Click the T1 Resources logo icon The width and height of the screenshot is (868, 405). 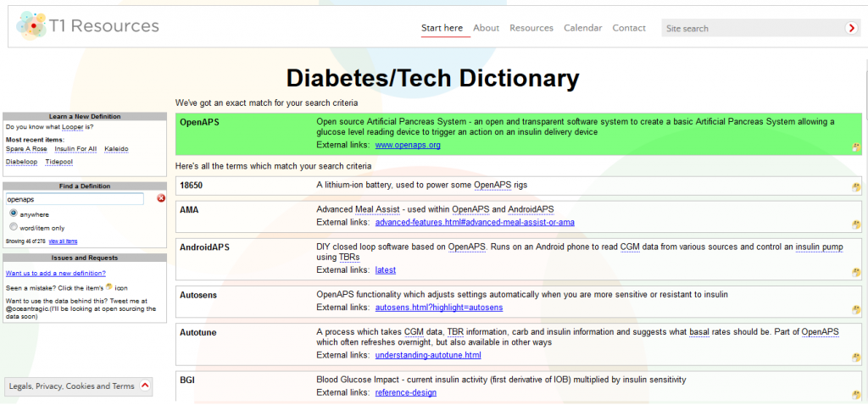click(31, 26)
